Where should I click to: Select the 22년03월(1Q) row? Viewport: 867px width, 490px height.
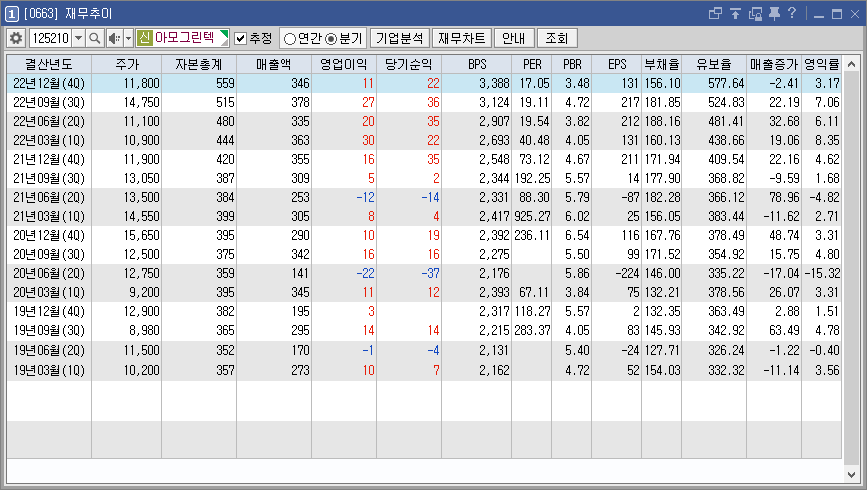point(424,140)
